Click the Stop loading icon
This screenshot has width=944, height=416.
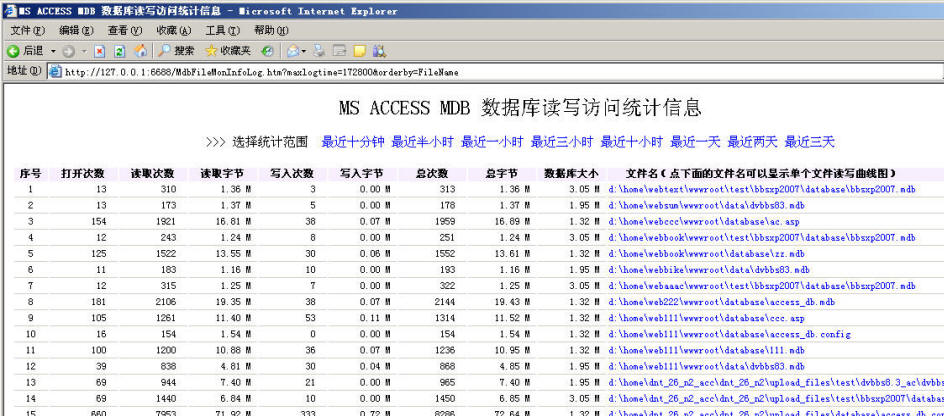point(100,51)
